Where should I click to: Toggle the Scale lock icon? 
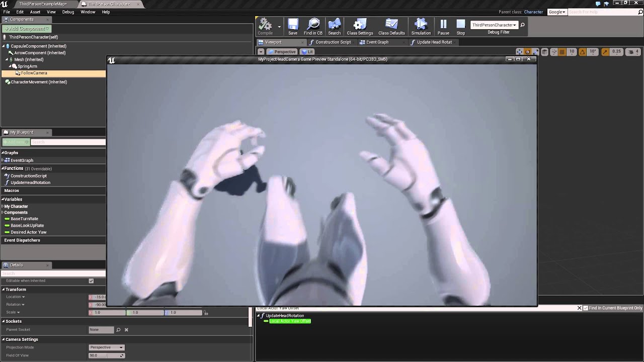click(x=206, y=313)
